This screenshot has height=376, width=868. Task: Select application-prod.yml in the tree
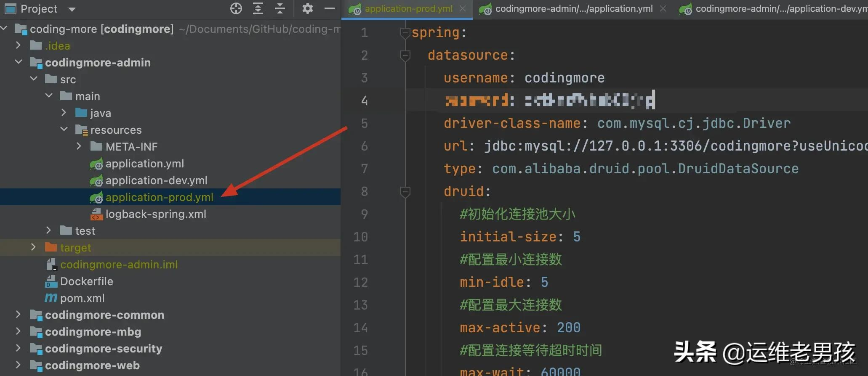tap(160, 197)
